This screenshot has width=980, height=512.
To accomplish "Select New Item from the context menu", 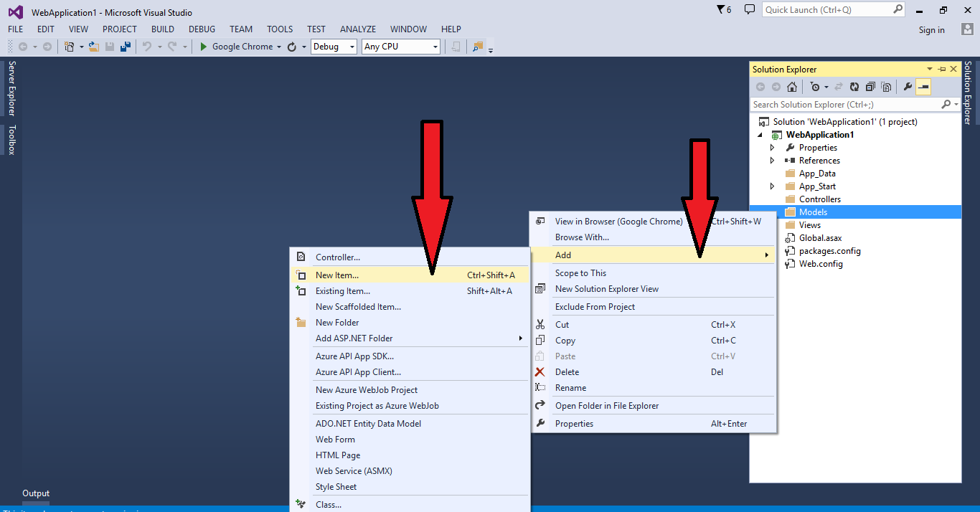I will (337, 275).
